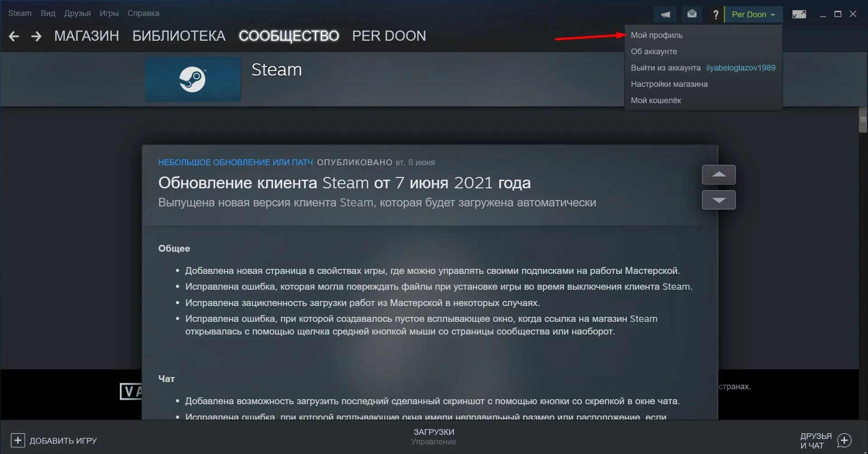This screenshot has width=868, height=454.
Task: Switch to Big Picture mode icon
Action: [x=799, y=14]
